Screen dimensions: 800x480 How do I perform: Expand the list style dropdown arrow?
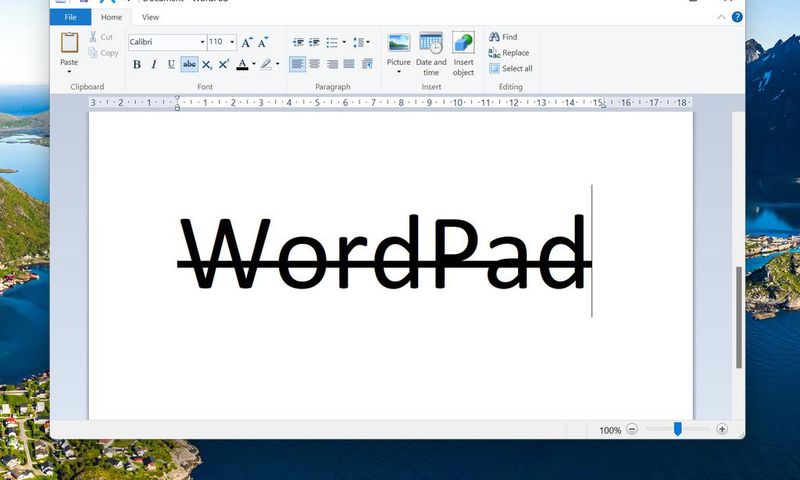tap(344, 42)
